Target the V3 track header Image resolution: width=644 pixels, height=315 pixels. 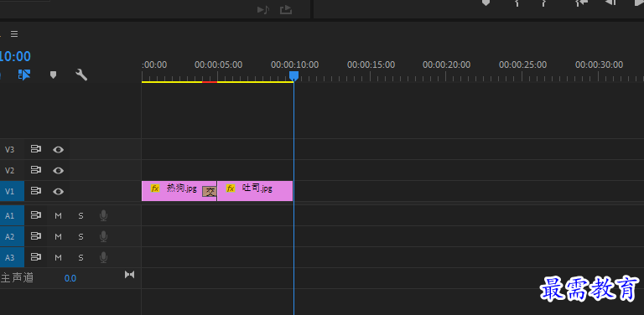tap(9, 150)
